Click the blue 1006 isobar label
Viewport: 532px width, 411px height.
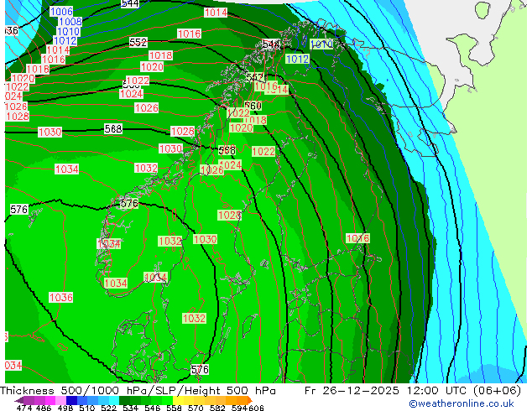(x=61, y=12)
